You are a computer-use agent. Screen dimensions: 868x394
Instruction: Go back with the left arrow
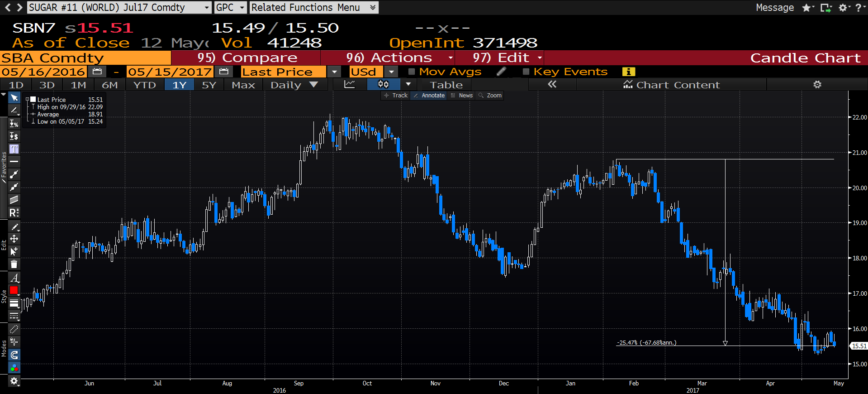tap(8, 7)
